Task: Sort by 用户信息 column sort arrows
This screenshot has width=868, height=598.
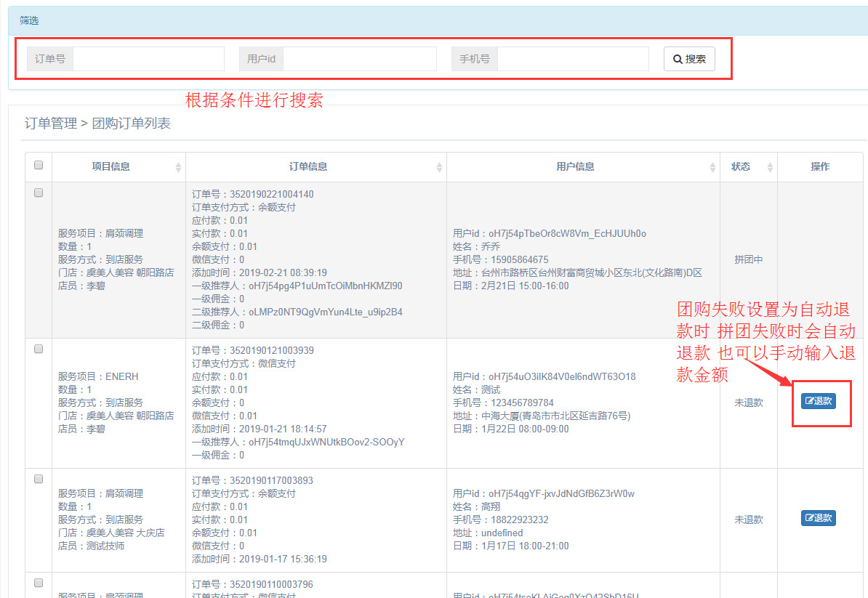Action: [712, 167]
